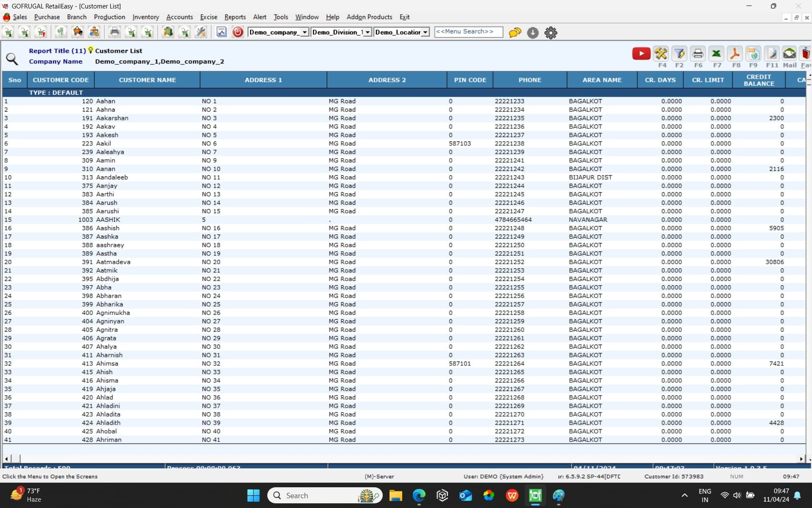Click the chat bubbles icon in toolbar
Image resolution: width=812 pixels, height=508 pixels.
[515, 33]
